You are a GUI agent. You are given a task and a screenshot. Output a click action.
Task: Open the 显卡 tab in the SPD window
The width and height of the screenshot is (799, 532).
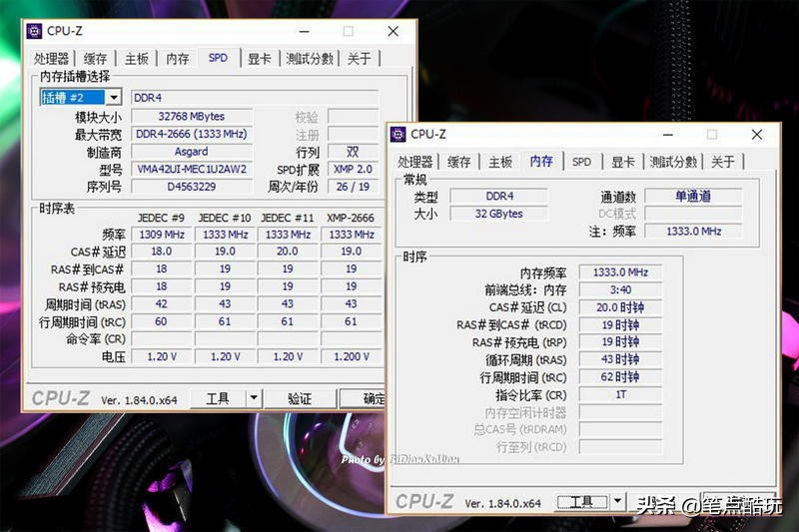pos(260,59)
